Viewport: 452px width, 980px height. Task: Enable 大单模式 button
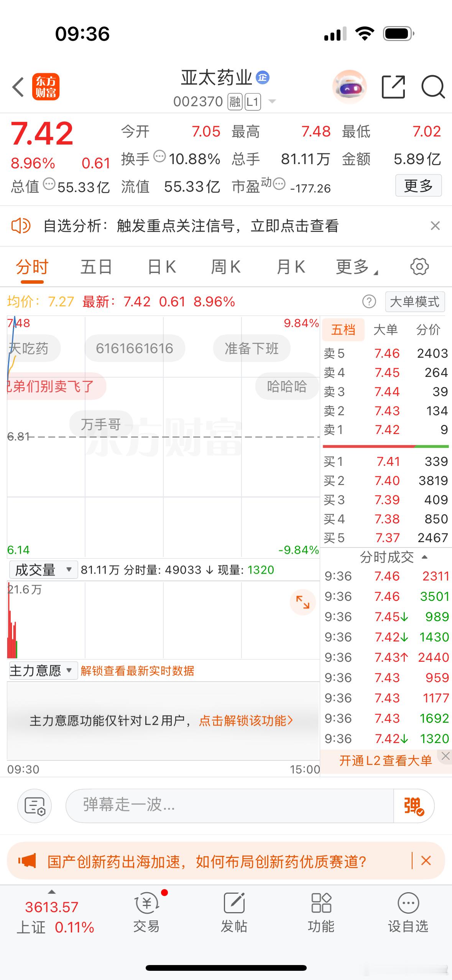415,302
